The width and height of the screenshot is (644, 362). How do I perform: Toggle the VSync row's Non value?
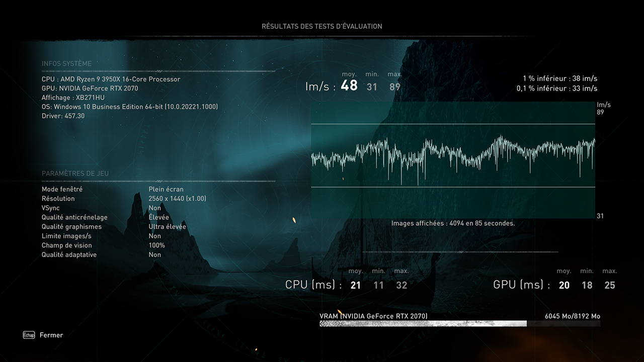154,208
